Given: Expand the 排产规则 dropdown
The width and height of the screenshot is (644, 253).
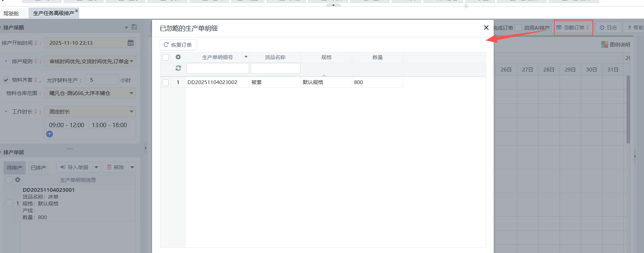Looking at the screenshot, I should pyautogui.click(x=131, y=62).
